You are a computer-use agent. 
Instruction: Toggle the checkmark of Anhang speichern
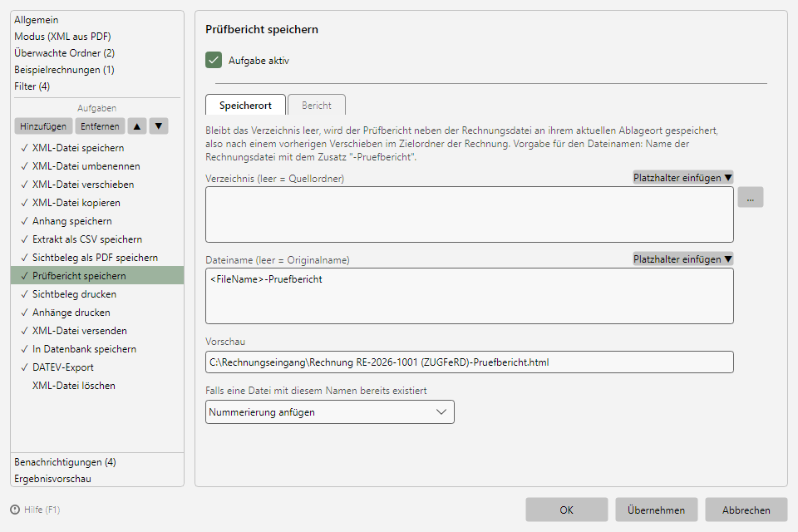pyautogui.click(x=24, y=221)
